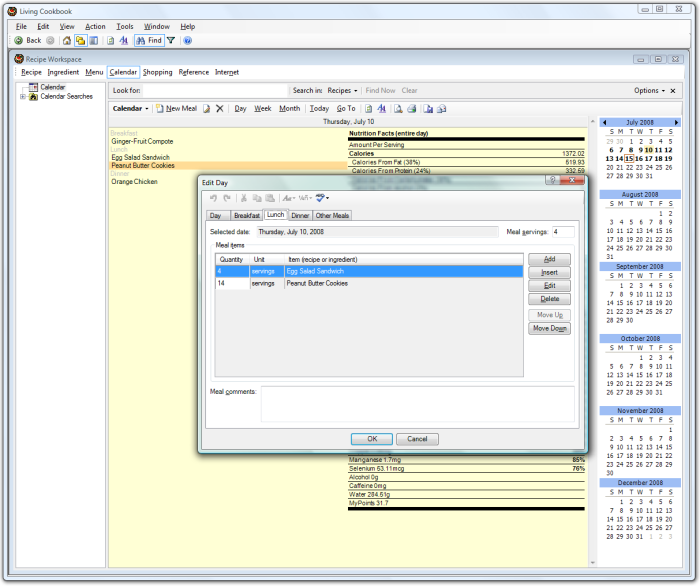Click the cut scissors icon in Edit Day
This screenshot has width=700, height=586.
pos(244,198)
